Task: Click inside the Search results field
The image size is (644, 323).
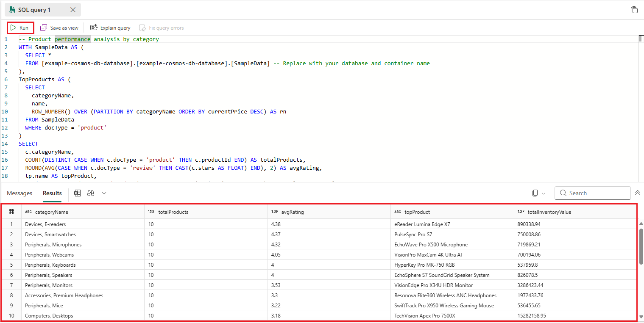Action: 594,193
